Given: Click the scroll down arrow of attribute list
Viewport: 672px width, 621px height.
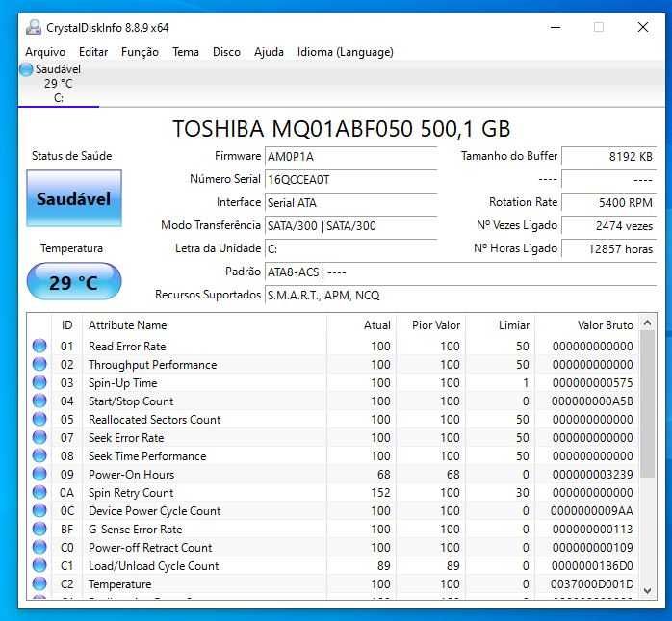Looking at the screenshot, I should point(648,591).
